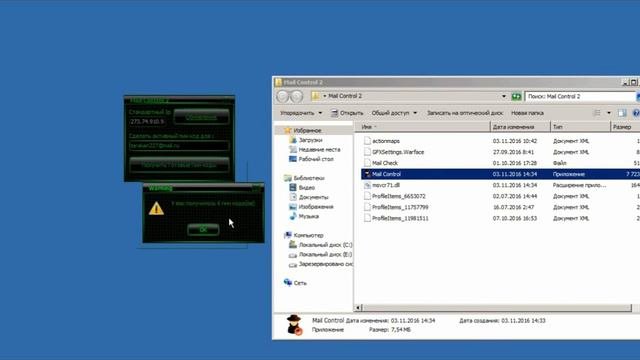Open the Зарезервировано системой drive
This screenshot has width=640, height=360.
[325, 264]
